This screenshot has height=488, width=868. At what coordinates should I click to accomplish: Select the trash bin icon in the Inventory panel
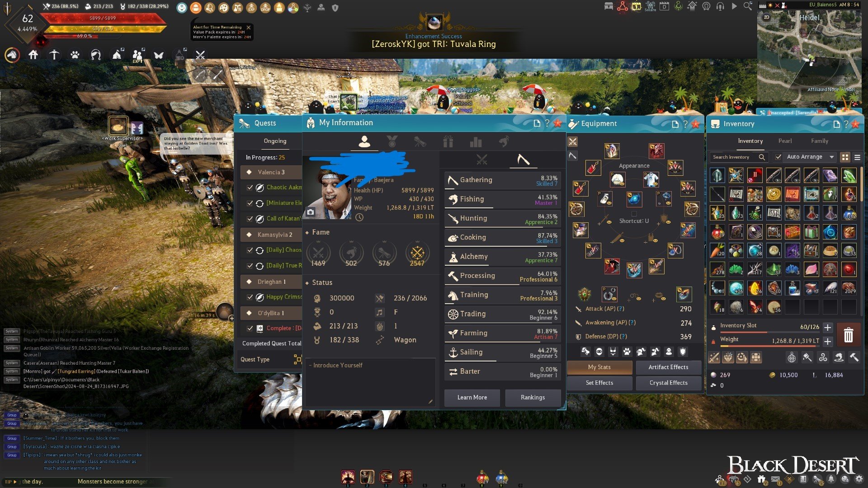point(848,335)
